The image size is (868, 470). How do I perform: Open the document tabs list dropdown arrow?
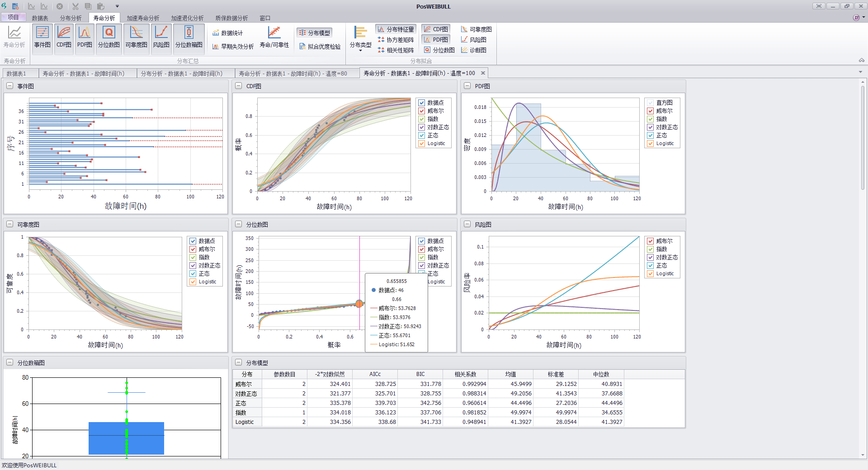pos(860,72)
